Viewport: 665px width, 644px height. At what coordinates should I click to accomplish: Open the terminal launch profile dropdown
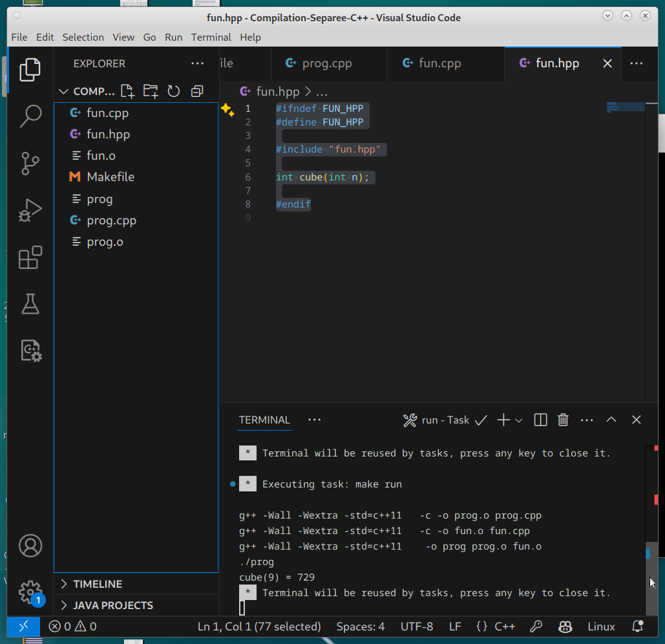(x=519, y=420)
